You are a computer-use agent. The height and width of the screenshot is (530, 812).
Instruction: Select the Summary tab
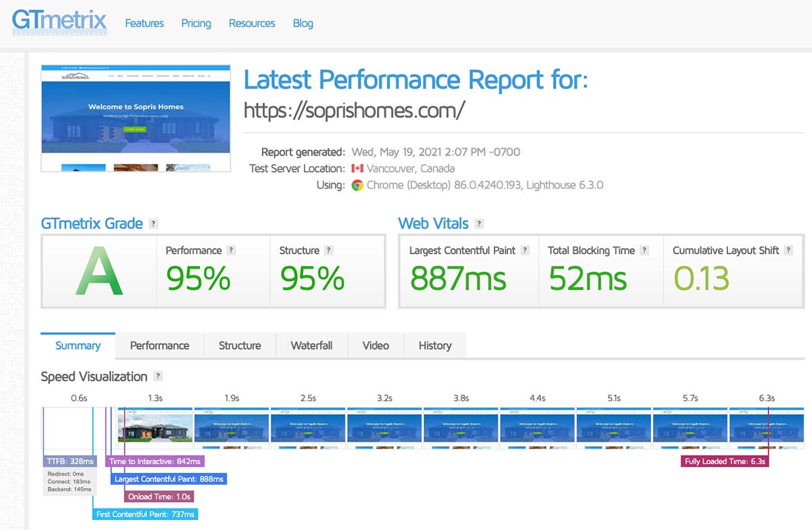[x=78, y=345]
